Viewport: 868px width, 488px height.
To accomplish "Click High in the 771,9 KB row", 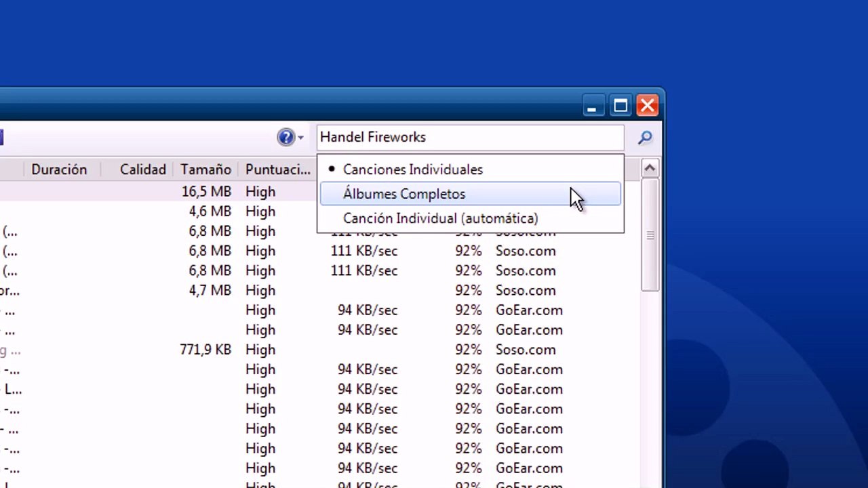I will [x=260, y=350].
